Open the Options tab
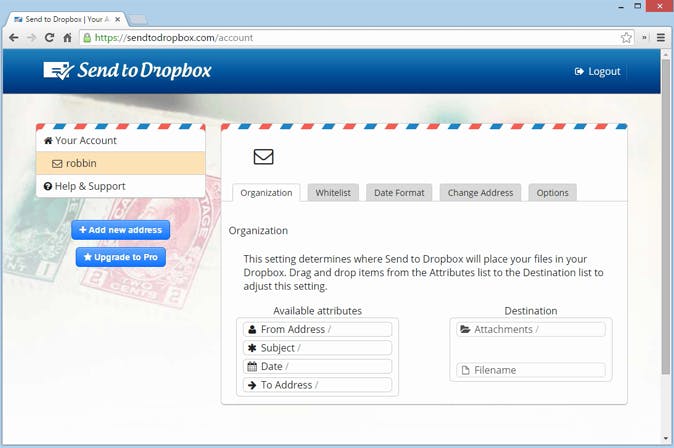 click(x=552, y=193)
